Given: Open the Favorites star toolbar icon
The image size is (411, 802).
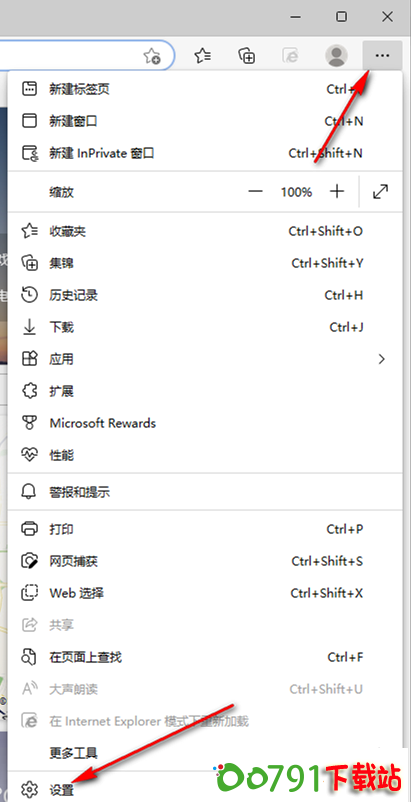Looking at the screenshot, I should [x=203, y=55].
